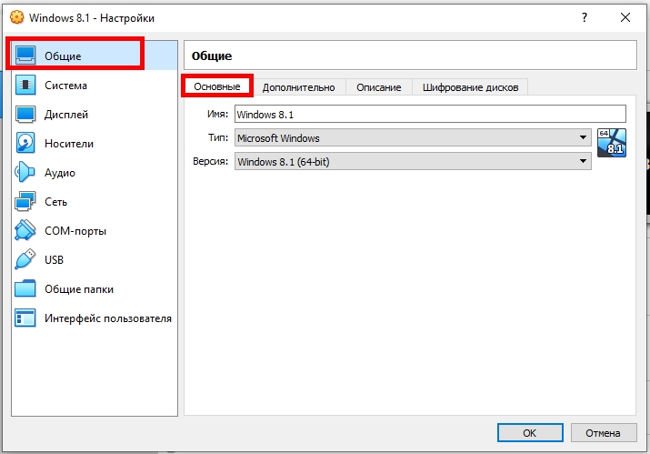Click the Сеть network computers icon
The height and width of the screenshot is (454, 650).
point(25,202)
